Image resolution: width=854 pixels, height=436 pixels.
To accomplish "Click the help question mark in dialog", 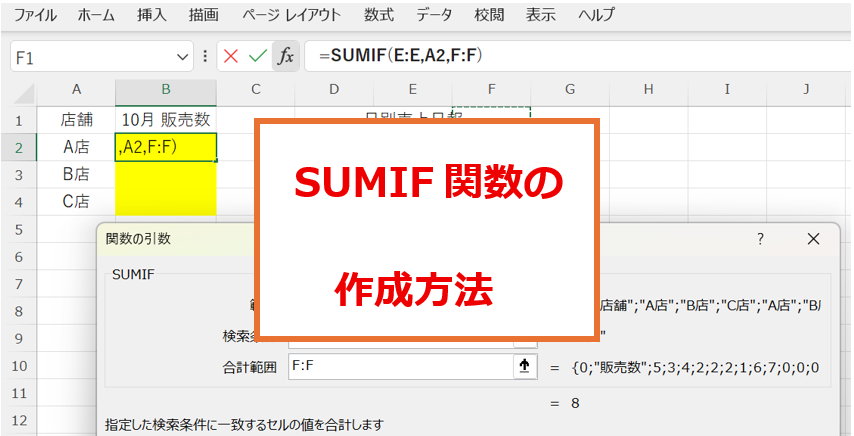I will pyautogui.click(x=760, y=239).
